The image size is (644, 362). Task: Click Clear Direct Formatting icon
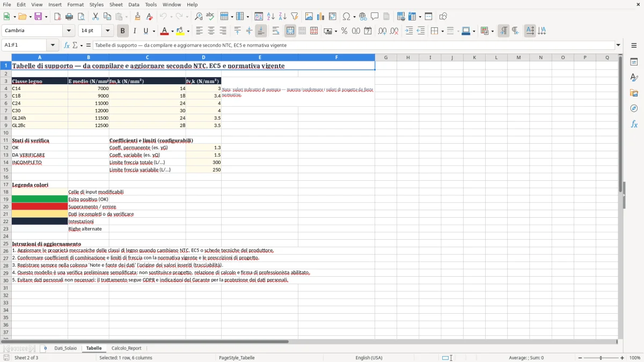(x=149, y=17)
